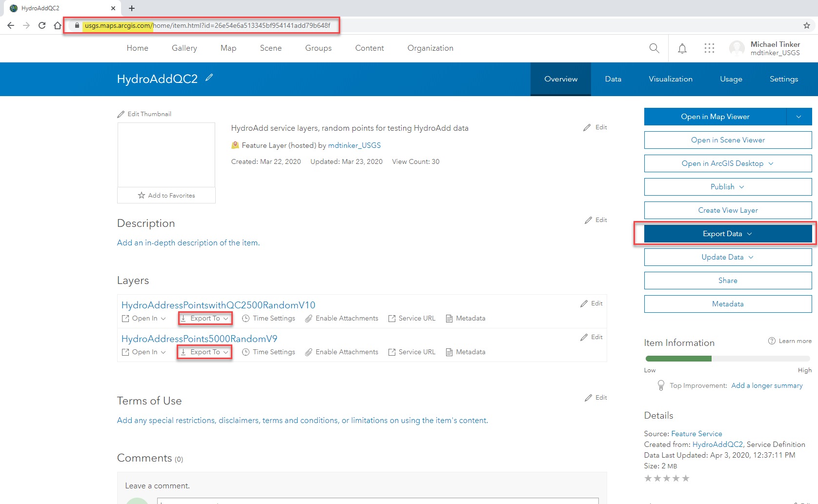Reload the page with the refresh icon
Screen dimensions: 818x504
(x=42, y=25)
